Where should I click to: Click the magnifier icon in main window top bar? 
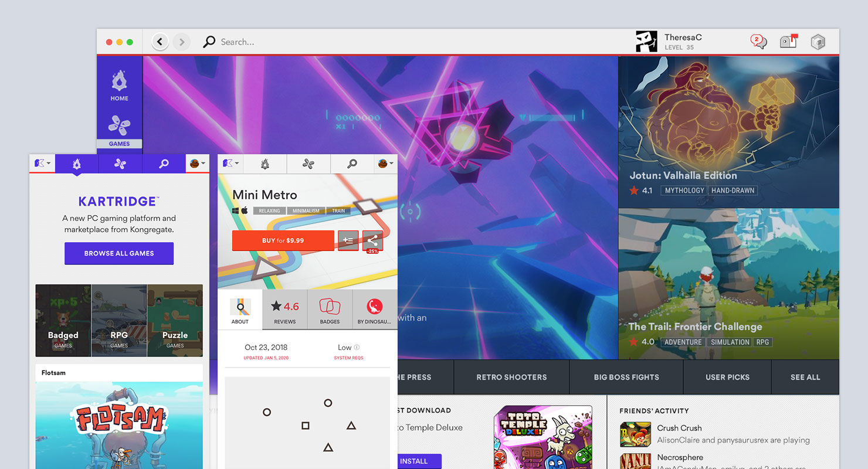pos(209,42)
